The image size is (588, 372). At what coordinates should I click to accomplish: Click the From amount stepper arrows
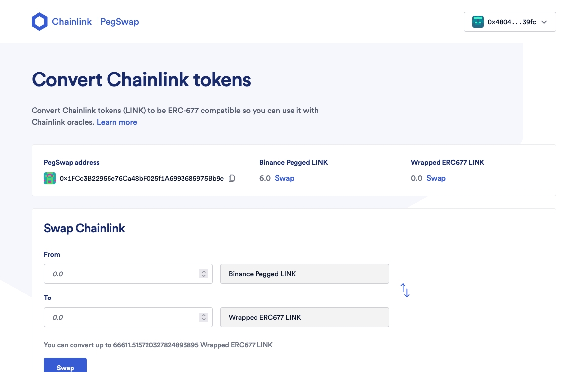click(x=204, y=274)
